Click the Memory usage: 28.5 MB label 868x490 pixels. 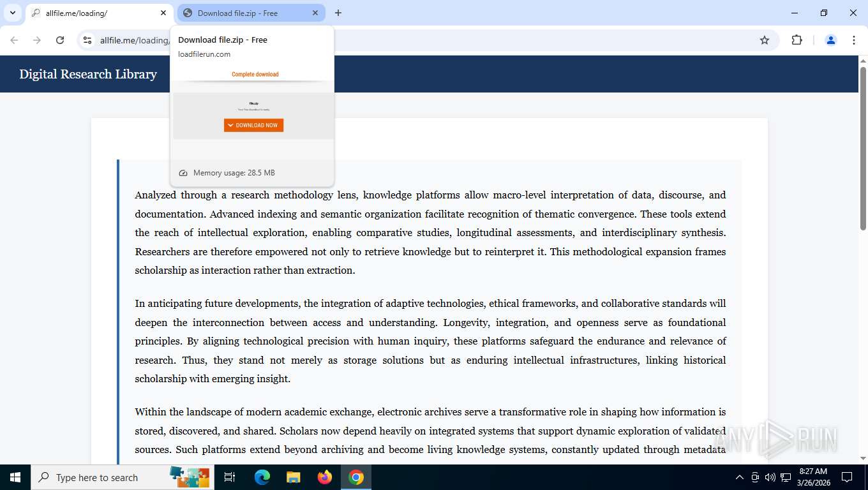(234, 173)
